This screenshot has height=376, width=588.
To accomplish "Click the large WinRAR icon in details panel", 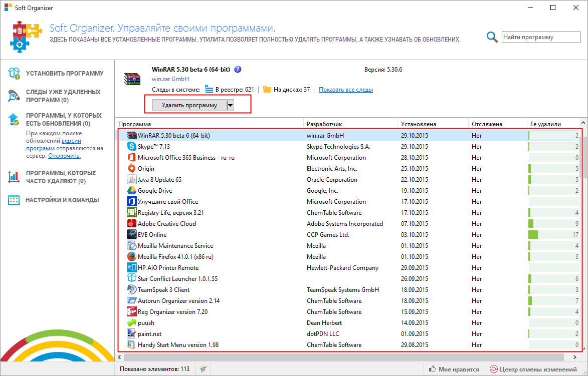I will tap(132, 79).
